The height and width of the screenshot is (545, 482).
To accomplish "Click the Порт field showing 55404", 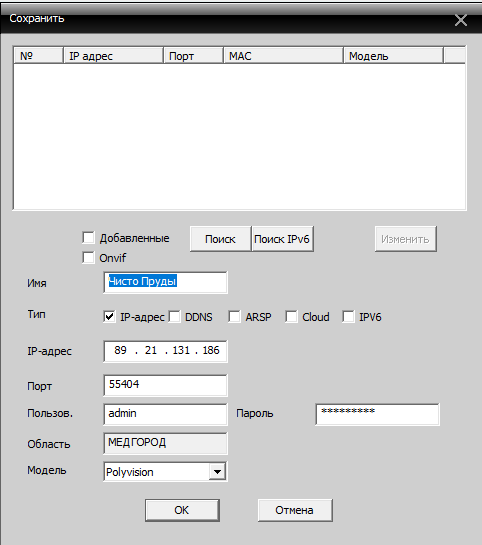I will tap(165, 385).
